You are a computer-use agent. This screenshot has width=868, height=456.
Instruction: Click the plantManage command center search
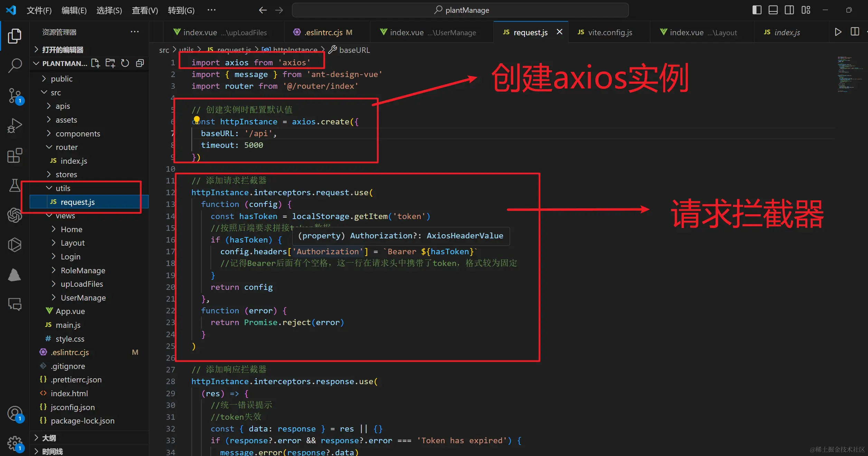[460, 10]
